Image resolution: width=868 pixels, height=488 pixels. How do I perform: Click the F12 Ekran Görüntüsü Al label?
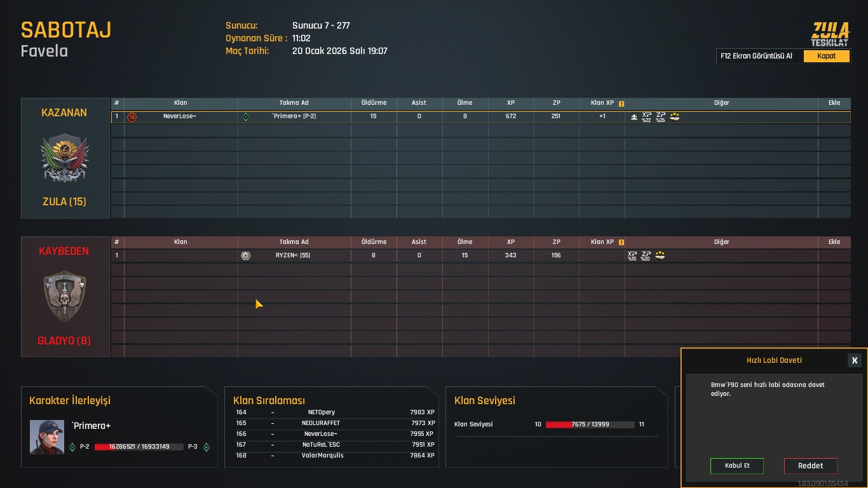coord(756,56)
